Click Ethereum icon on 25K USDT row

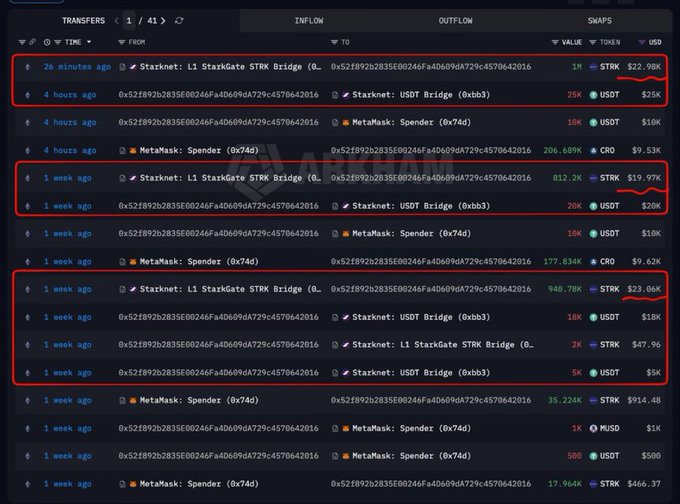pos(28,95)
